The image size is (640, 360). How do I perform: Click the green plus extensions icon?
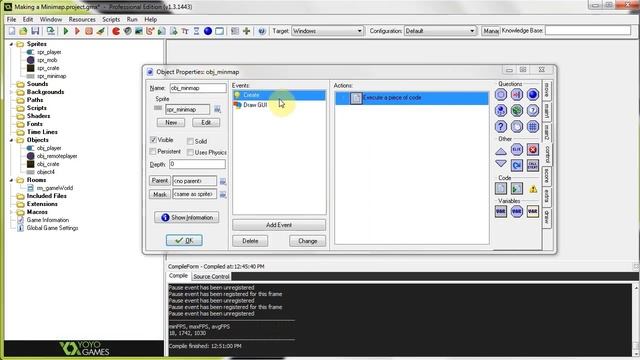click(x=247, y=31)
